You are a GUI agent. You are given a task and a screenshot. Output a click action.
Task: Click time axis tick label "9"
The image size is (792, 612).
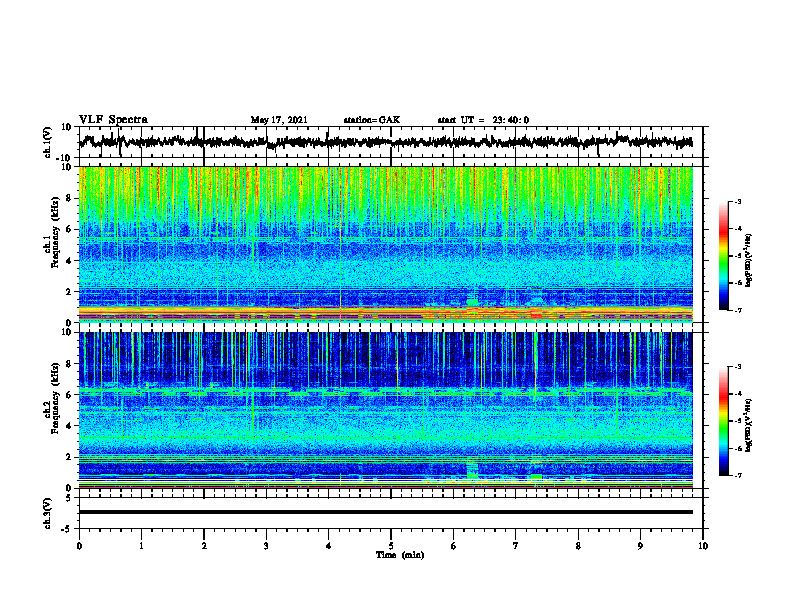[x=640, y=546]
